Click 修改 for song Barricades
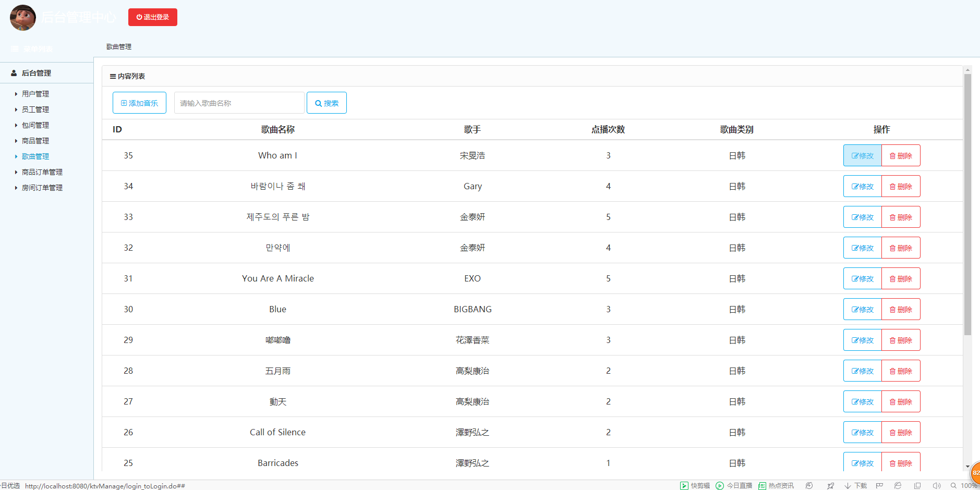 (863, 463)
